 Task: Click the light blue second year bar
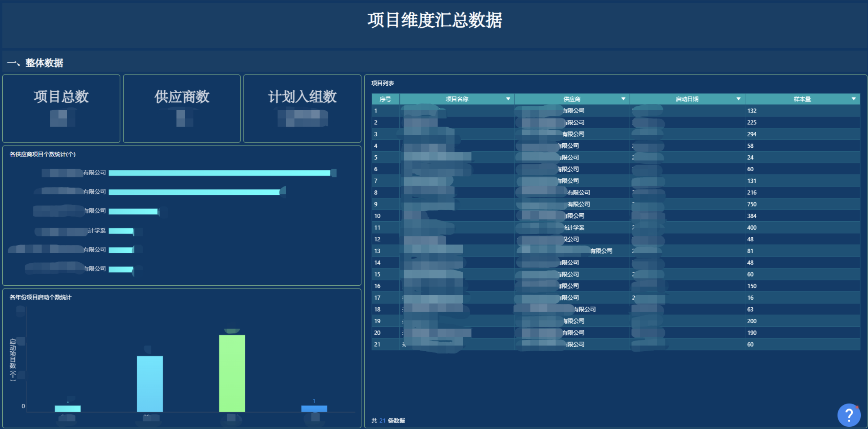(x=150, y=384)
